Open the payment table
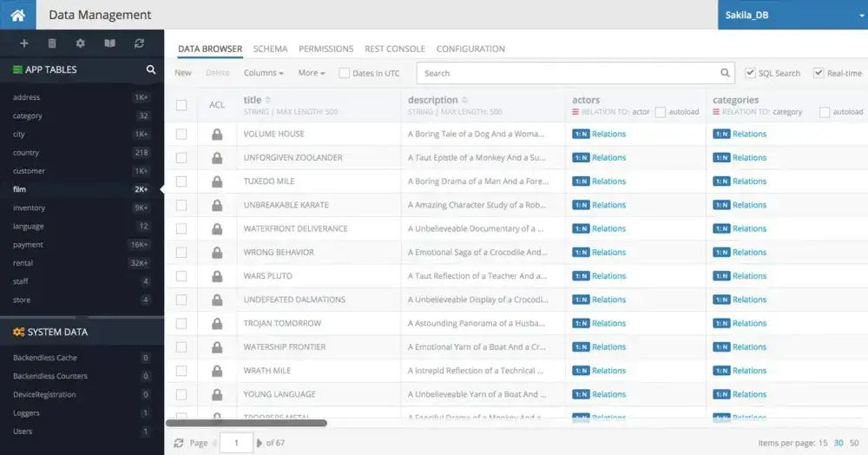The height and width of the screenshot is (455, 868). click(82, 245)
